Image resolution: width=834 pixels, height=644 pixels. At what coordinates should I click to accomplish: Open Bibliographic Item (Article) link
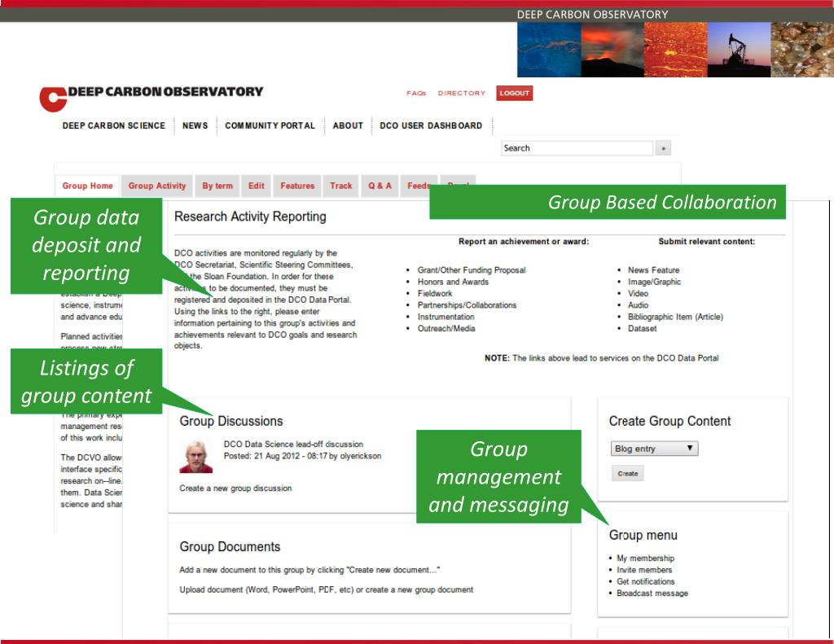675,317
